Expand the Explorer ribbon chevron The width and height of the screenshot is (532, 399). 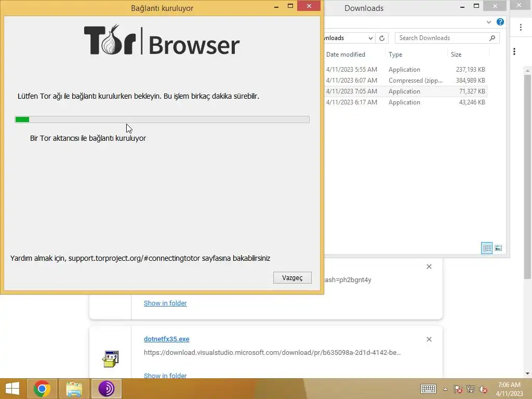(488, 22)
